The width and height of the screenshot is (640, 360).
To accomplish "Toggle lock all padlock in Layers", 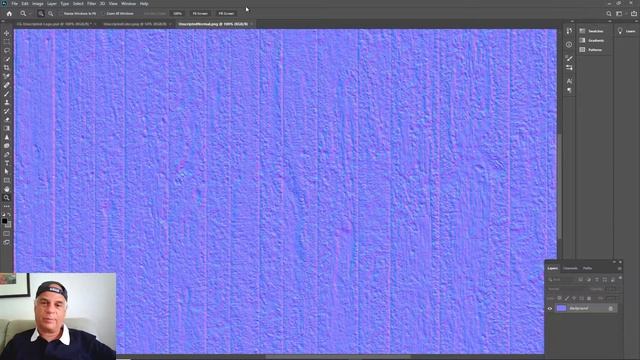I will 589,298.
